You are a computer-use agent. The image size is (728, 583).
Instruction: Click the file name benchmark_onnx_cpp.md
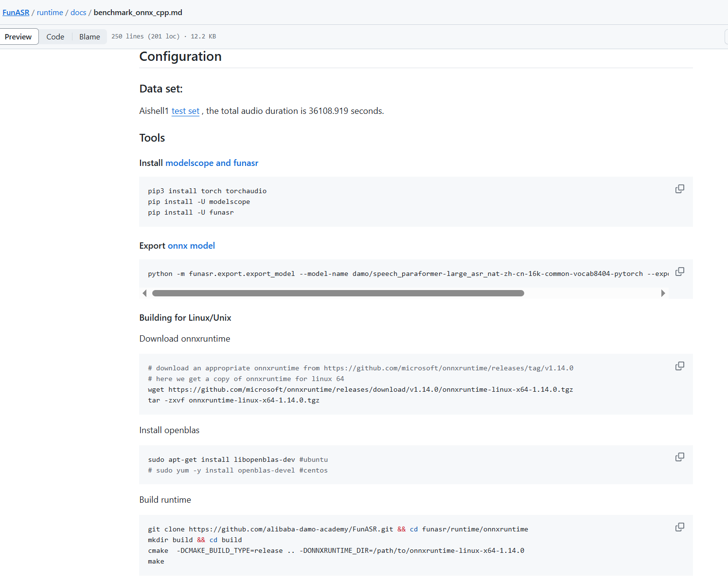[138, 13]
